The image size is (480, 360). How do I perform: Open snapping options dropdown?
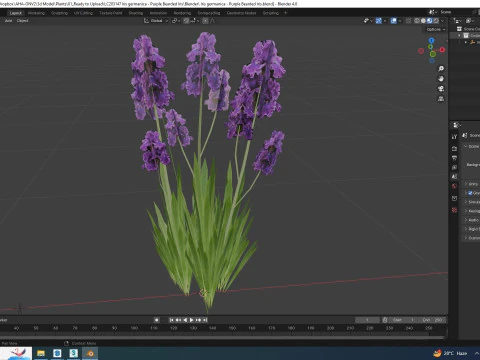[x=195, y=21]
